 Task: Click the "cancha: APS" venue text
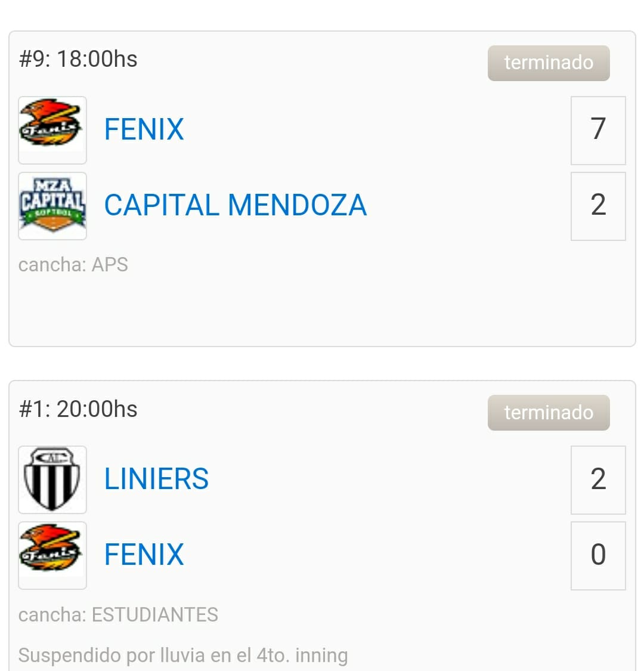click(x=73, y=264)
